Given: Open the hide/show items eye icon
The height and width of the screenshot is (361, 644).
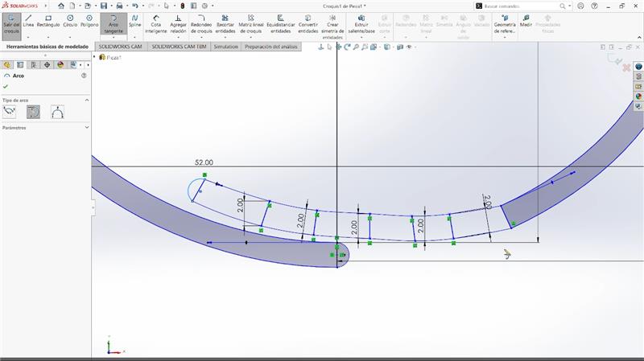Looking at the screenshot, I should click(x=409, y=47).
